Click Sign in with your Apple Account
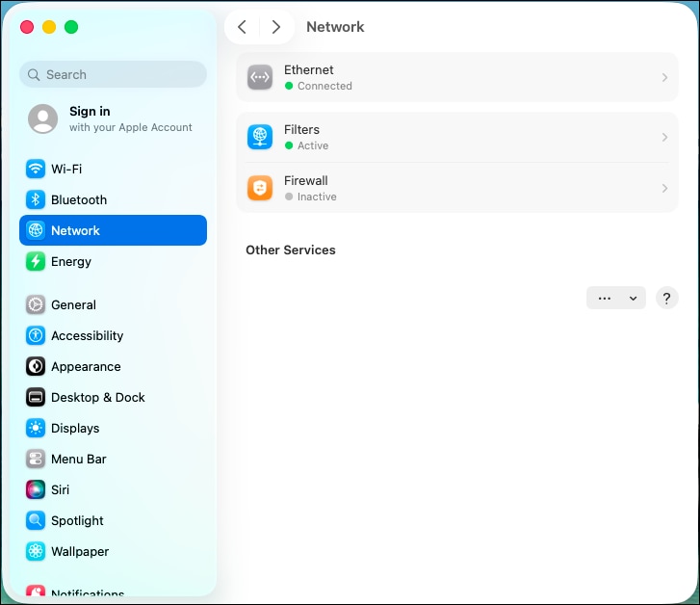 [x=114, y=118]
